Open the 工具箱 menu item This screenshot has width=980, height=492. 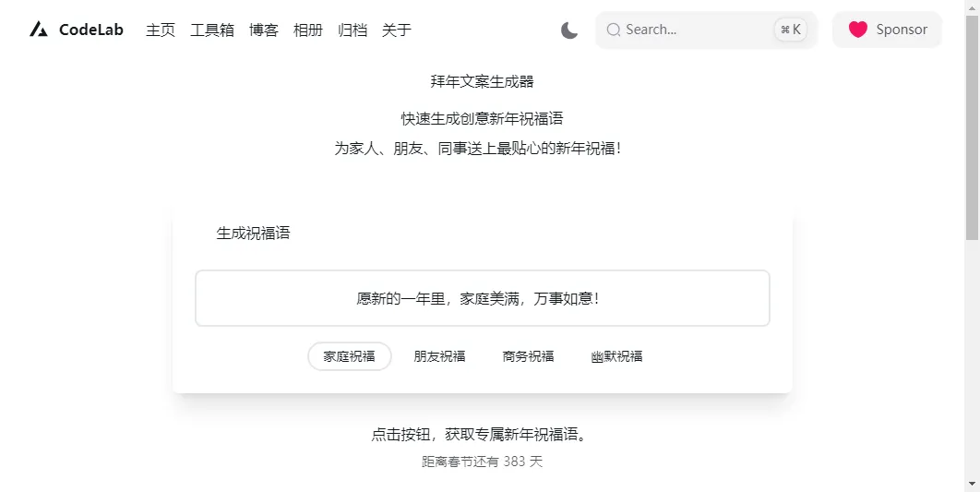[x=212, y=30]
